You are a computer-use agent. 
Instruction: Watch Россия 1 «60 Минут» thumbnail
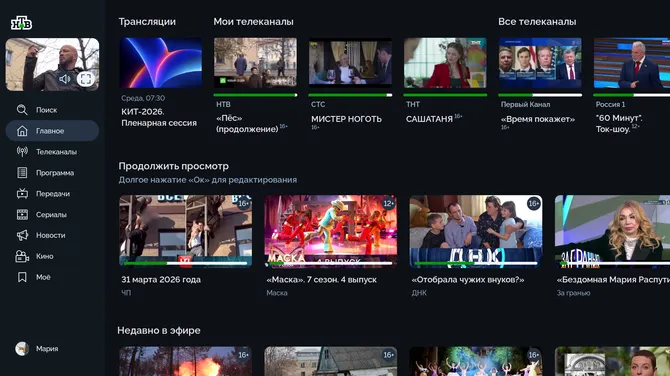click(x=632, y=63)
